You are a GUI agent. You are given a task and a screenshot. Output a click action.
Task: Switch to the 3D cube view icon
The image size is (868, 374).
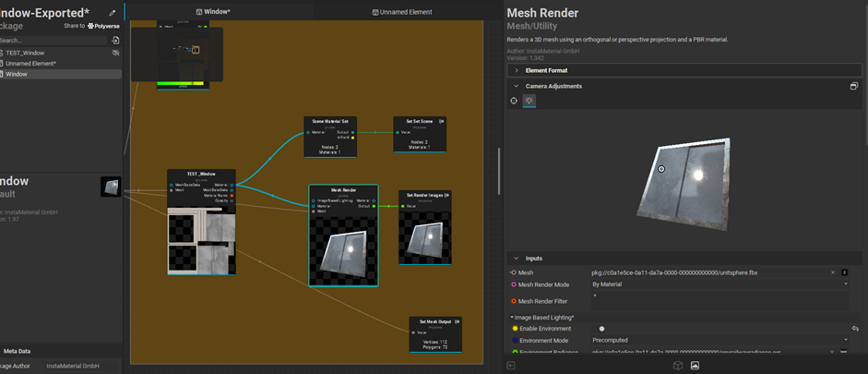pos(678,366)
